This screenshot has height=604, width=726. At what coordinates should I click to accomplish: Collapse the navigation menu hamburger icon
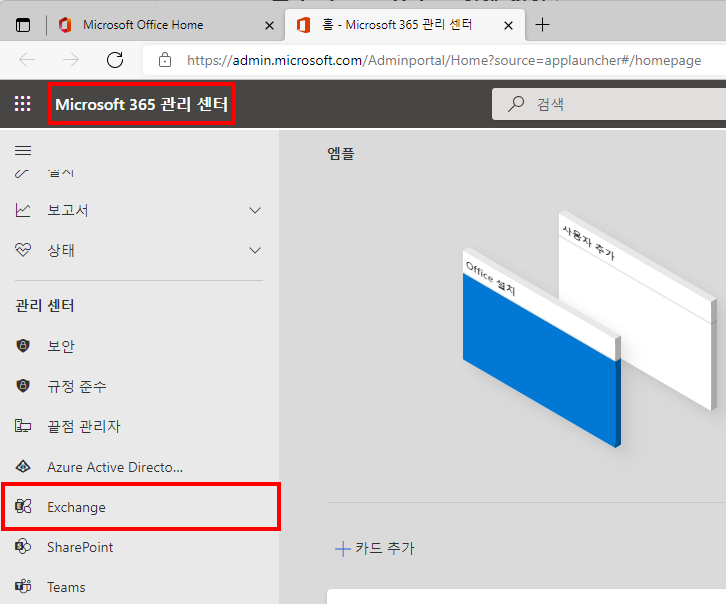click(23, 150)
